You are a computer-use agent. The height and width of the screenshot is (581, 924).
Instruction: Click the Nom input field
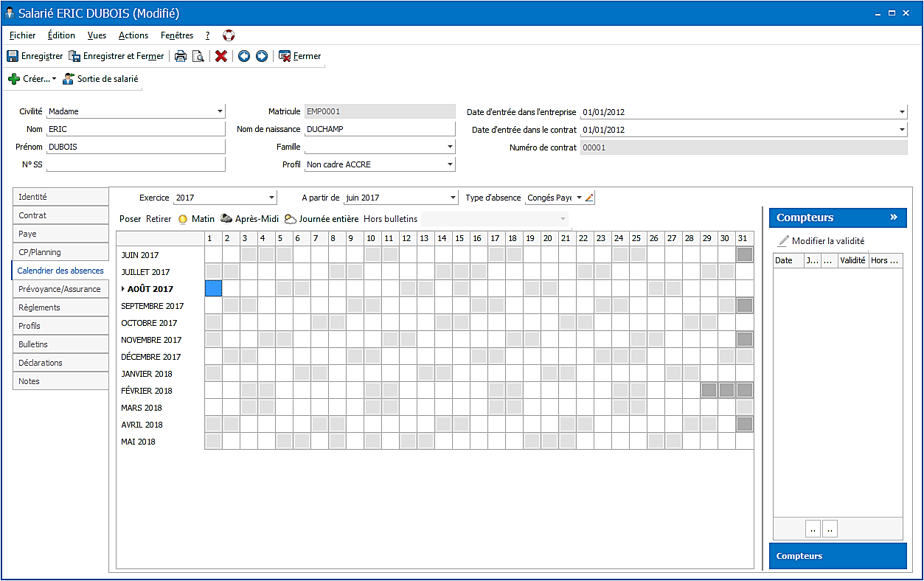pos(136,129)
